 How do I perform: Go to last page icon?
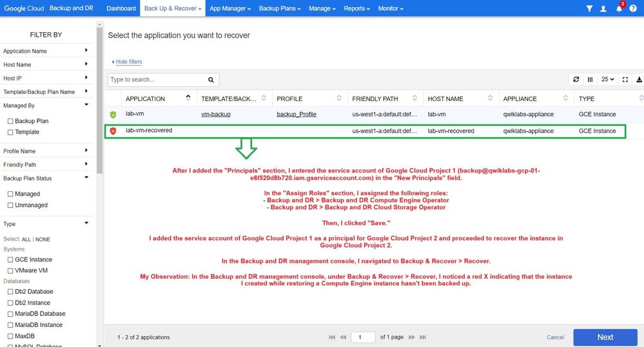coord(423,337)
